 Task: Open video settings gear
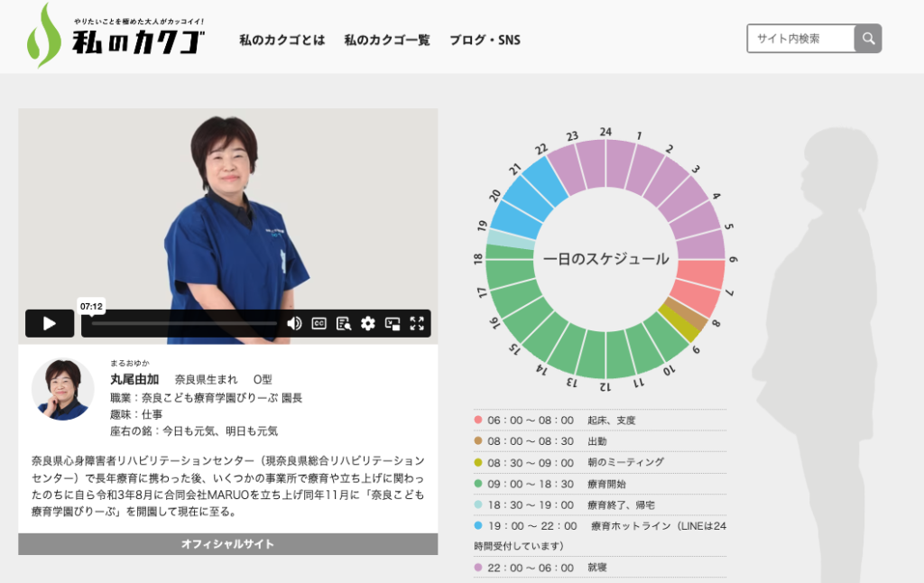(368, 323)
